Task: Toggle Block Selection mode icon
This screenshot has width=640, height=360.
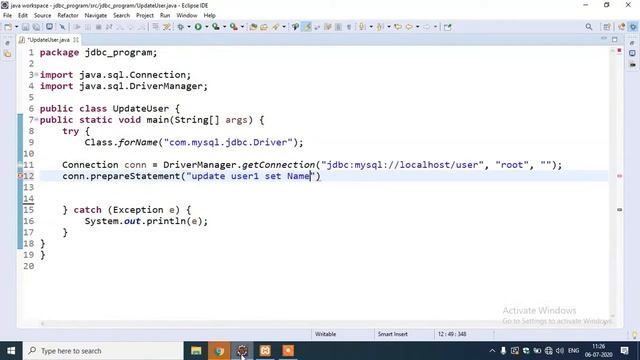Action: pyautogui.click(x=338, y=27)
